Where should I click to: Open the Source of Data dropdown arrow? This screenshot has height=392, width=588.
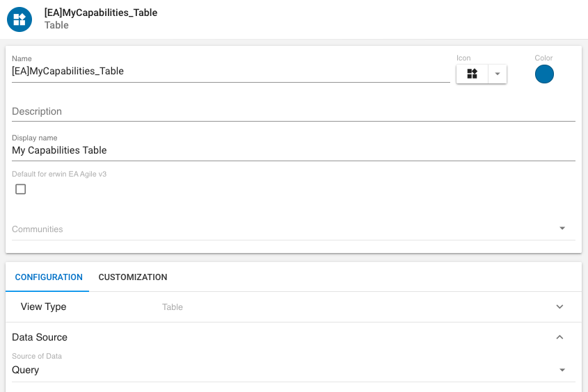pyautogui.click(x=562, y=370)
